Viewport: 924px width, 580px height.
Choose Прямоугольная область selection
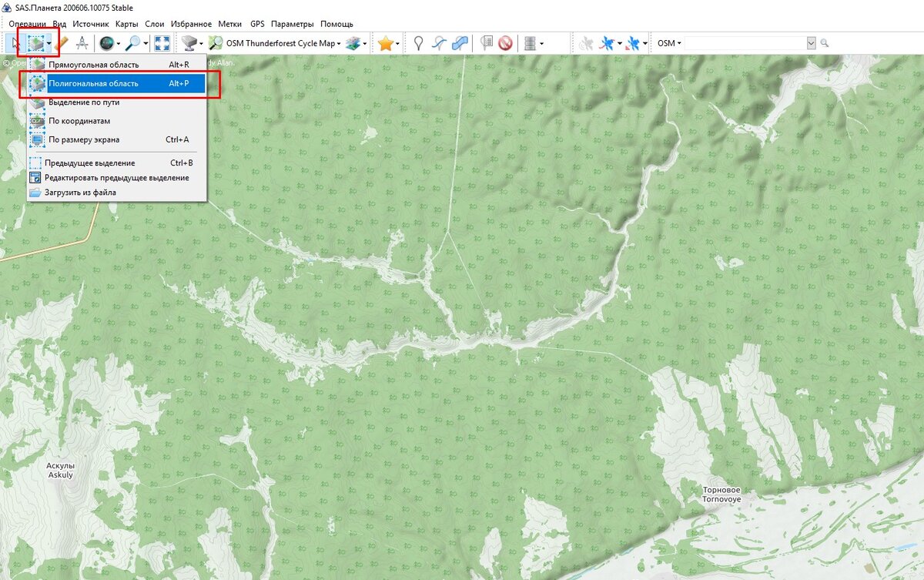[117, 65]
